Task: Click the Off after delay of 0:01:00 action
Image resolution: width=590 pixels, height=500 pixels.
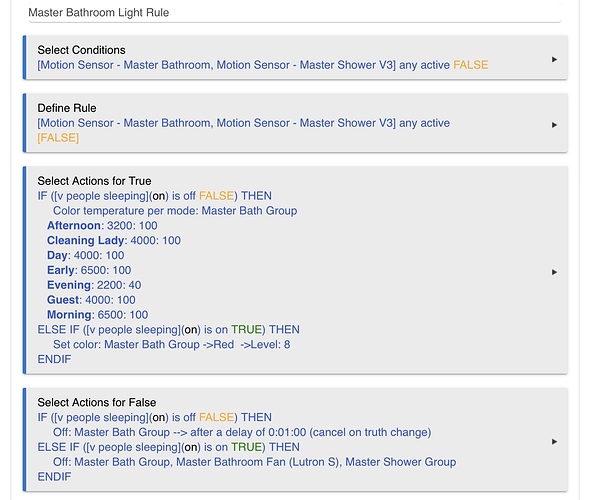Action: click(x=242, y=432)
